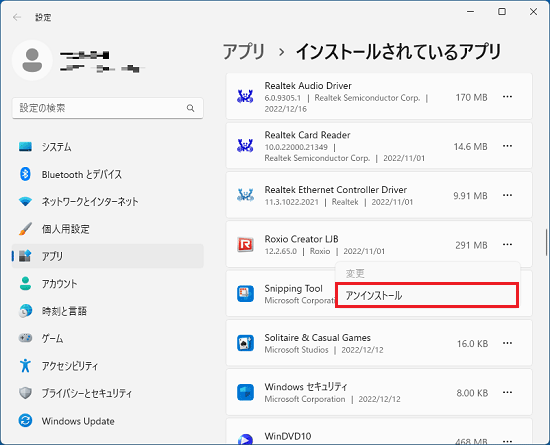This screenshot has height=445, width=550.
Task: Open Bluetooth とデバイス category
Action: [x=107, y=174]
